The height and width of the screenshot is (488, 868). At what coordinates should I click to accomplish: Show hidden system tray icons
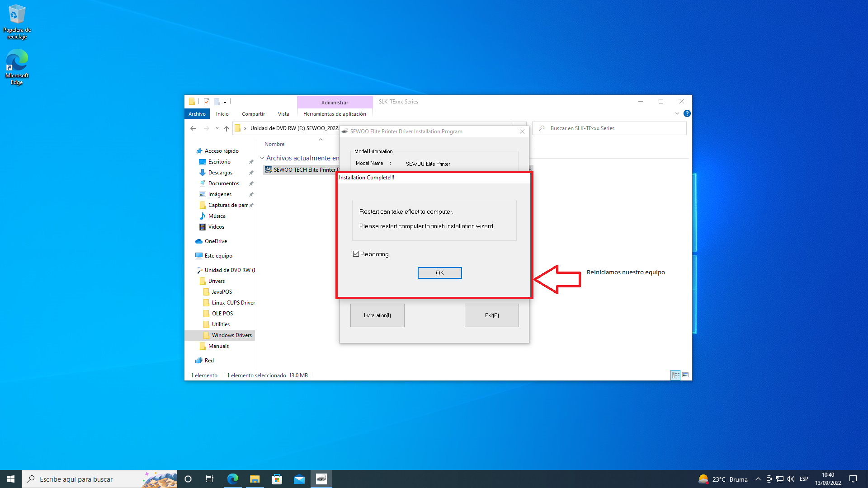(x=758, y=479)
